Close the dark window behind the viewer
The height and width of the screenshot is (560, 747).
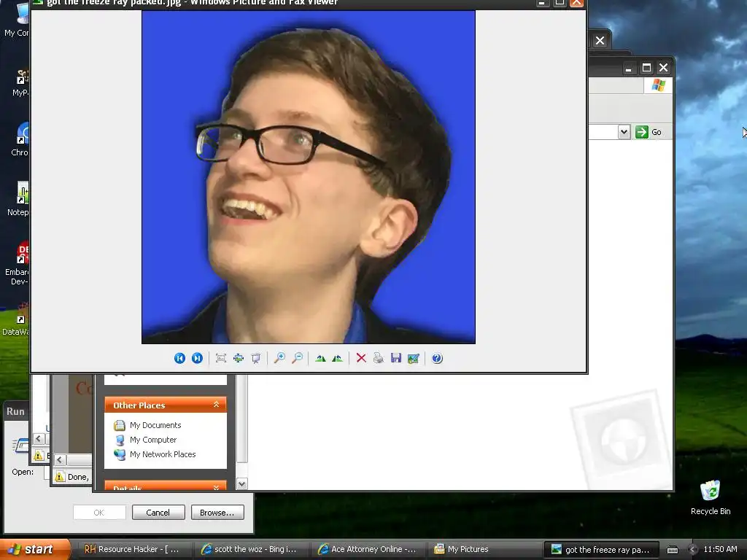pyautogui.click(x=600, y=41)
